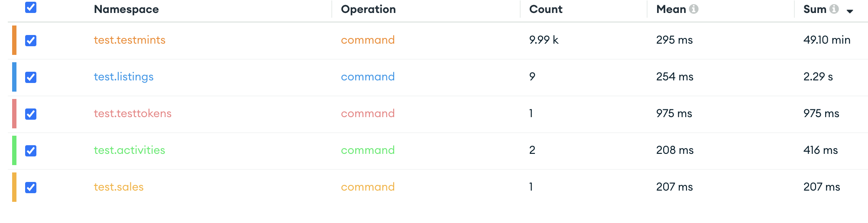Uncheck the test.listings row checkbox

click(x=31, y=77)
